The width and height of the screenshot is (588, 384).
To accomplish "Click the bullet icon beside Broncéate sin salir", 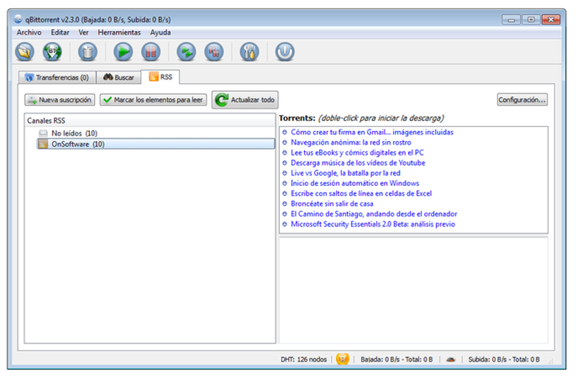I will [285, 204].
